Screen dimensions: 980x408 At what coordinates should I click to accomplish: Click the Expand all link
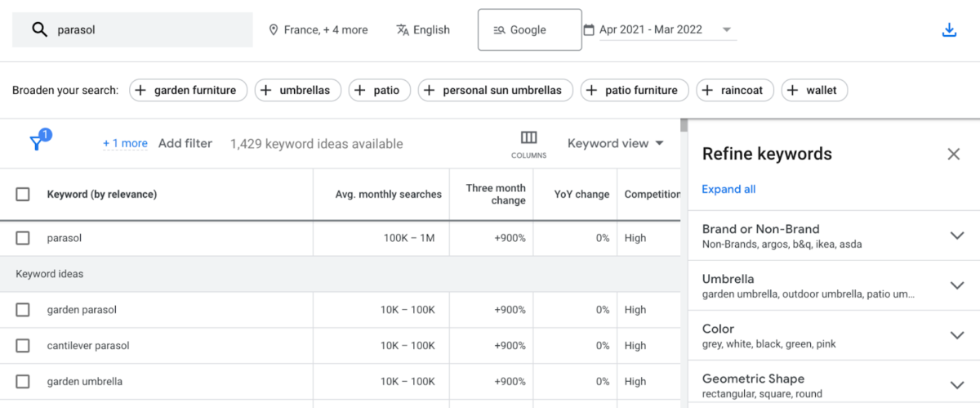click(x=728, y=189)
